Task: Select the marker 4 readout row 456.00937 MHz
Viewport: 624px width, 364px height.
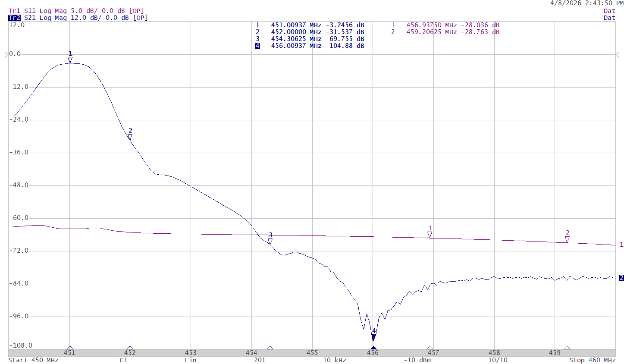Action: 310,46
